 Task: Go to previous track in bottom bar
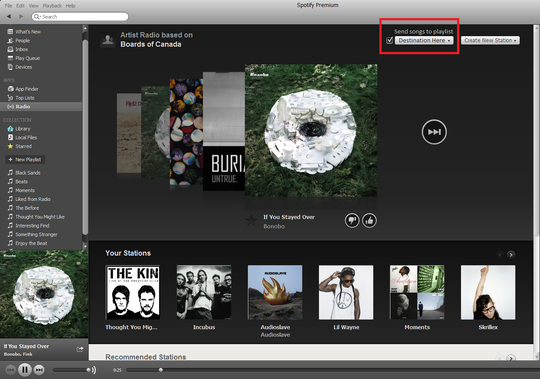click(x=11, y=370)
